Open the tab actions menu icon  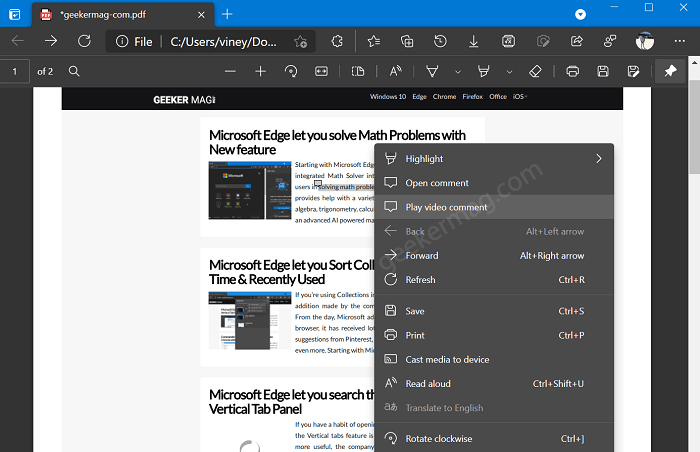click(x=14, y=14)
